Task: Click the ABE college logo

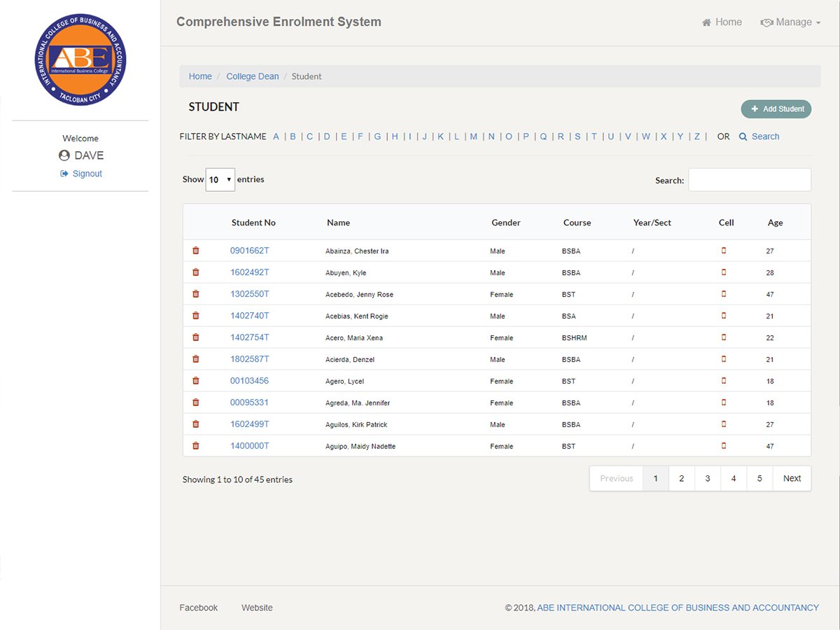Action: 80,59
